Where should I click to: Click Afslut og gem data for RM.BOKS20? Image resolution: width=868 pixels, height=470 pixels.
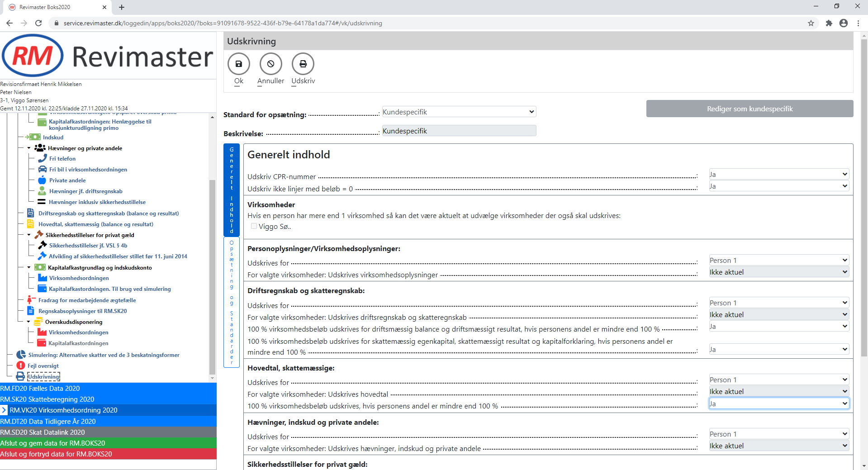click(52, 443)
